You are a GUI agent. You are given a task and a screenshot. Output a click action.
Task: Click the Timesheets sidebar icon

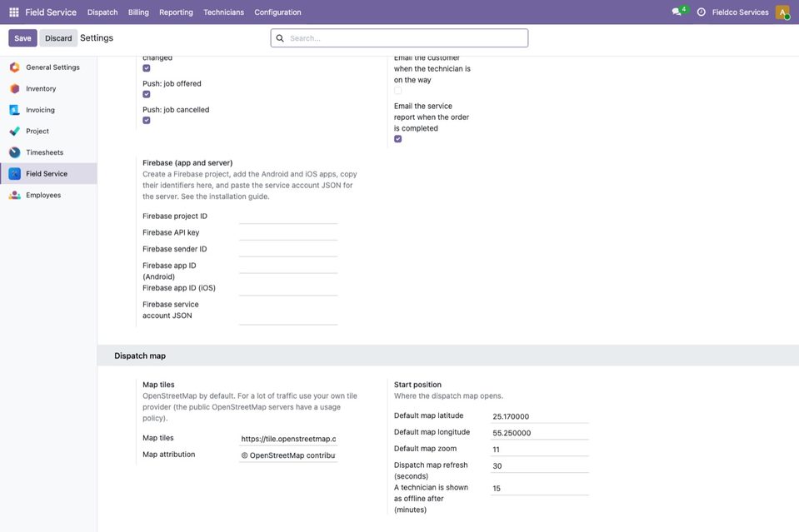coord(15,152)
